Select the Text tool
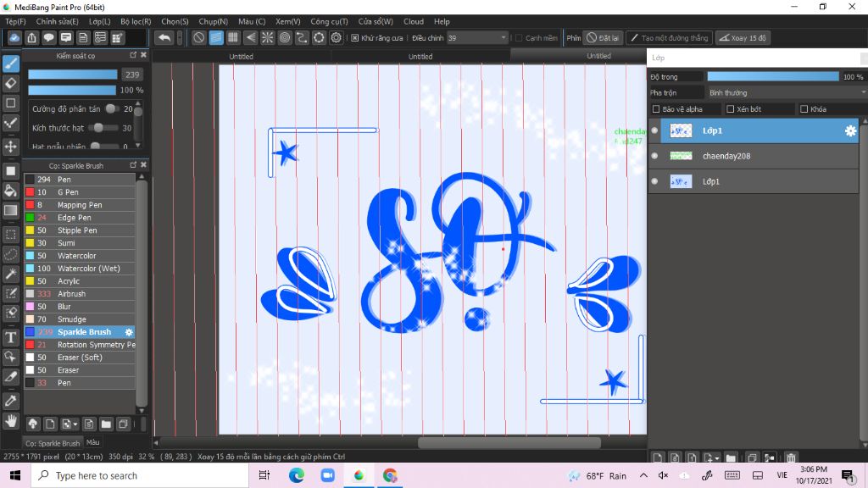 pyautogui.click(x=10, y=337)
